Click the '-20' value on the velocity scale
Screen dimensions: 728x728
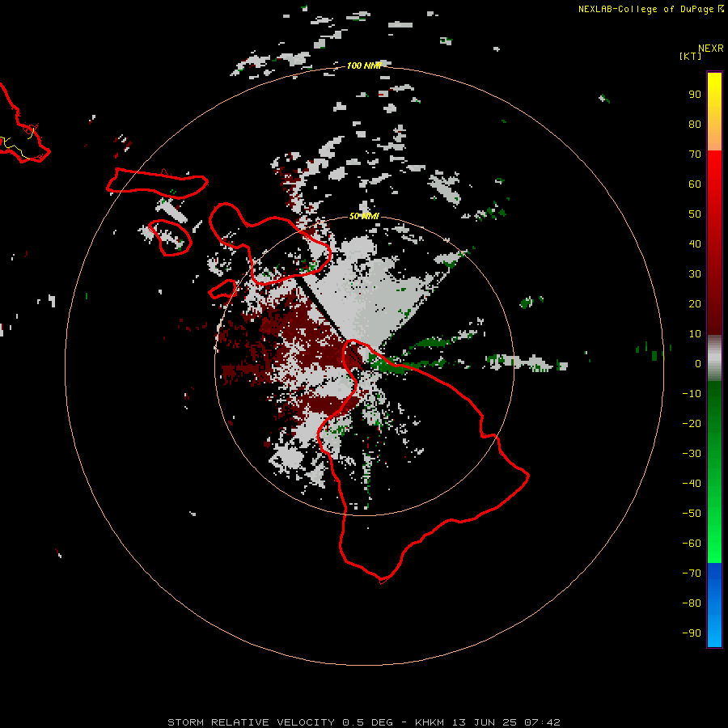(692, 423)
